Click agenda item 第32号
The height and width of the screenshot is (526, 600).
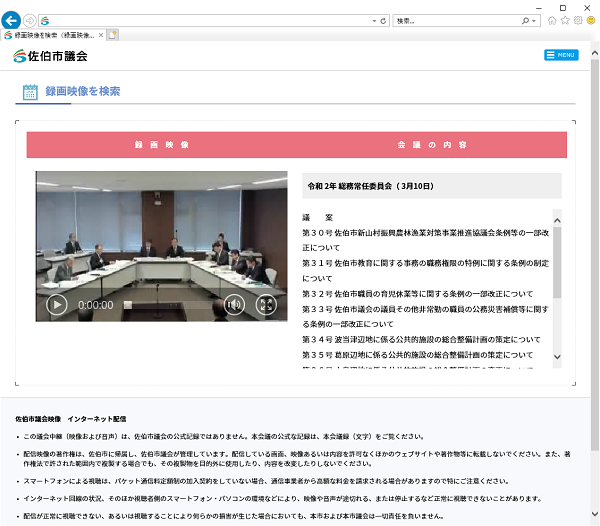(417, 294)
